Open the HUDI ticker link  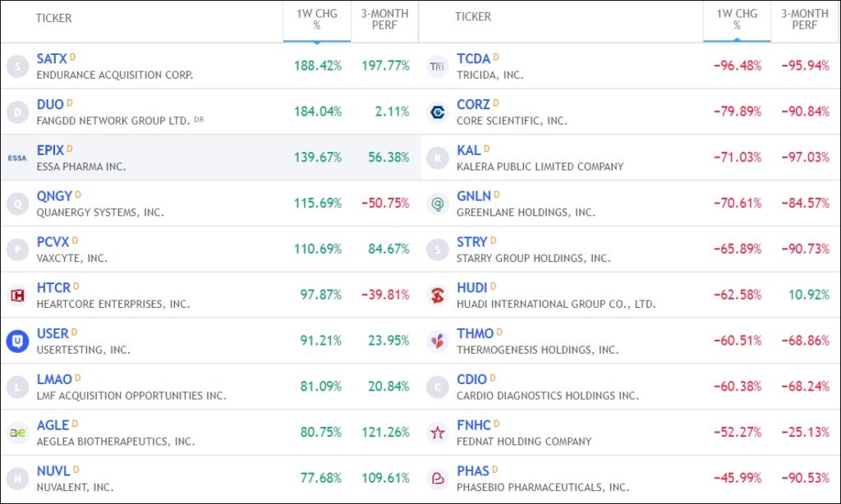[471, 288]
